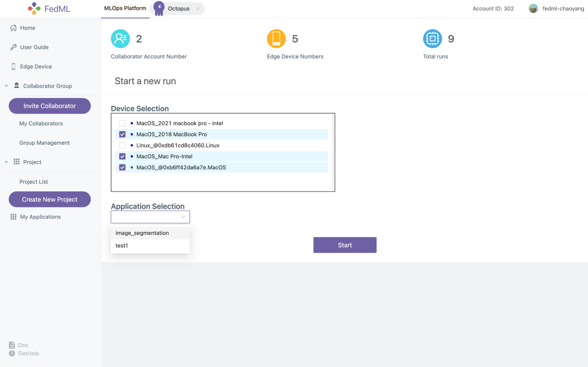Image resolution: width=588 pixels, height=367 pixels.
Task: Click the orange Edge Device Numbers icon
Action: (x=276, y=39)
